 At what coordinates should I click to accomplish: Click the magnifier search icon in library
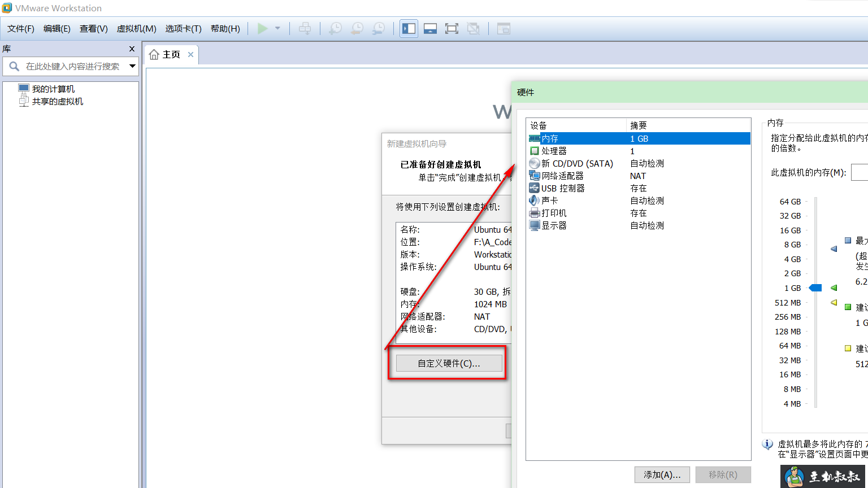point(14,66)
